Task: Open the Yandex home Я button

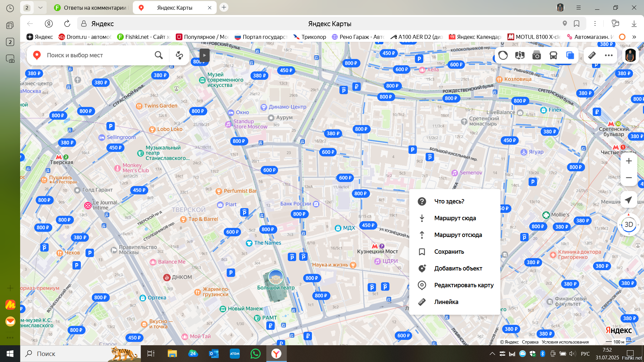Action: pyautogui.click(x=49, y=23)
